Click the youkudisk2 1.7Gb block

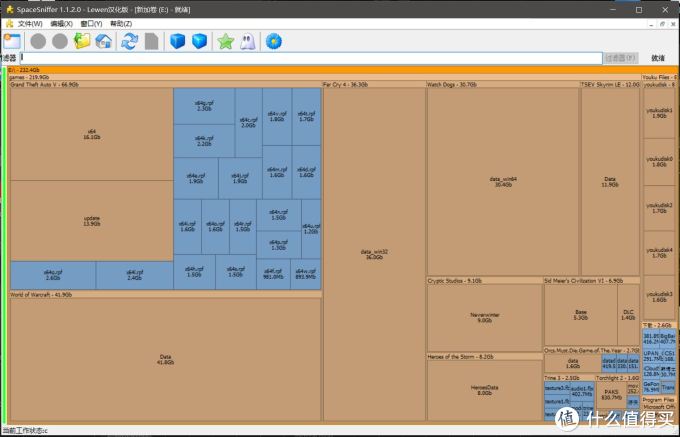[659, 208]
